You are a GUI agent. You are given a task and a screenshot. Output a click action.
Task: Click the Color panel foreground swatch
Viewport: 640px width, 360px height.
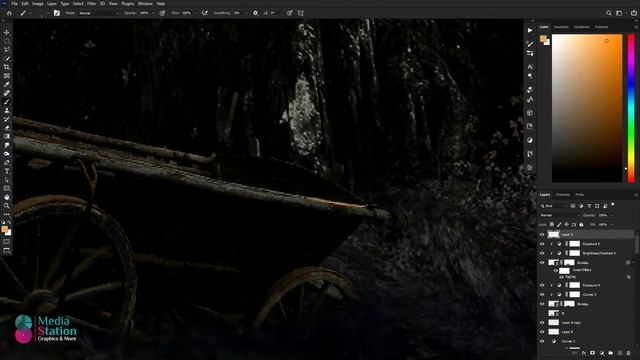[x=543, y=39]
